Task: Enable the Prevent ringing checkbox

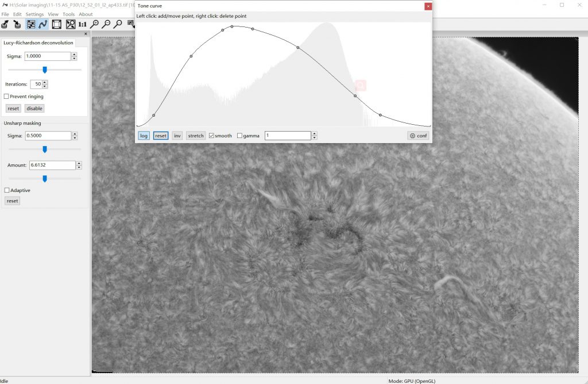Action: [7, 97]
